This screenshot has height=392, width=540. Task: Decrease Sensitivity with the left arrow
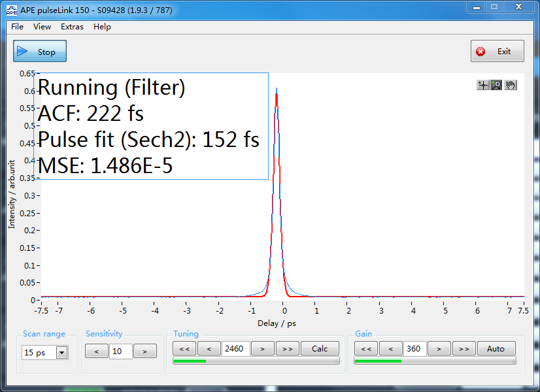97,351
